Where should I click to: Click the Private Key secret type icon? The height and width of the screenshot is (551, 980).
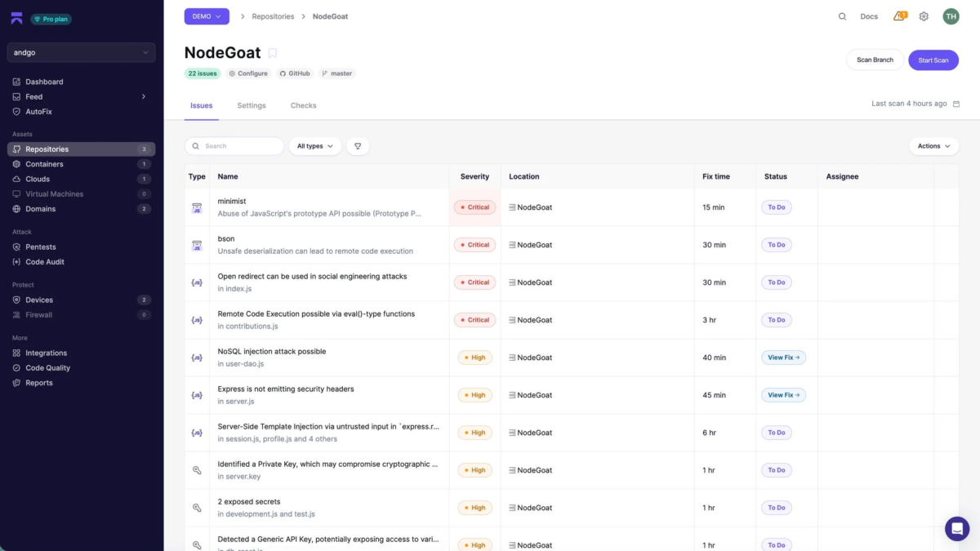197,470
